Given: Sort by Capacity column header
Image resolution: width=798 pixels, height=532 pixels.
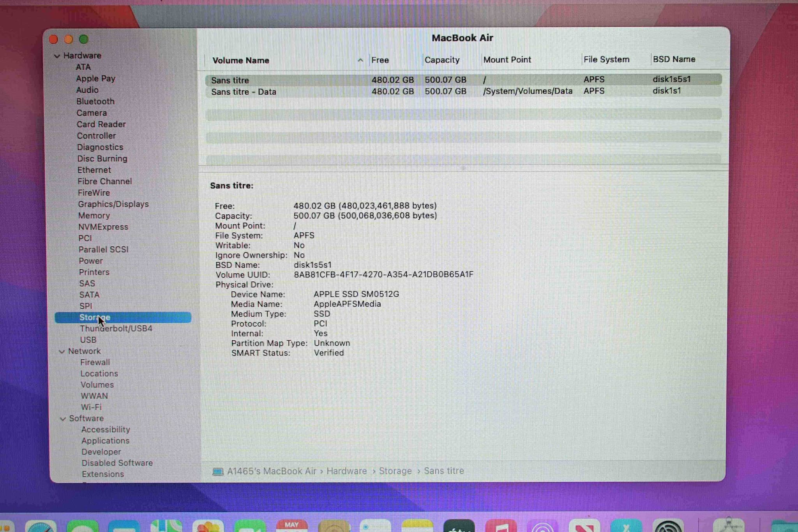Looking at the screenshot, I should [442, 60].
